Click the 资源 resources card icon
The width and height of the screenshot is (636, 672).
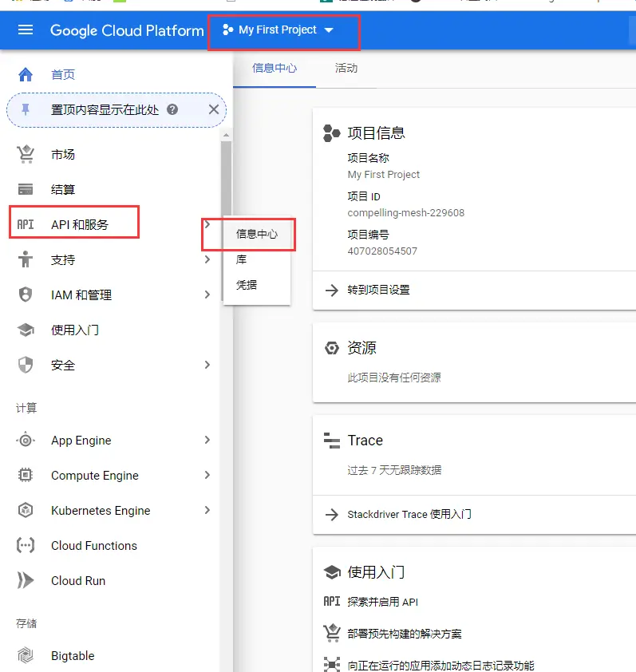331,348
